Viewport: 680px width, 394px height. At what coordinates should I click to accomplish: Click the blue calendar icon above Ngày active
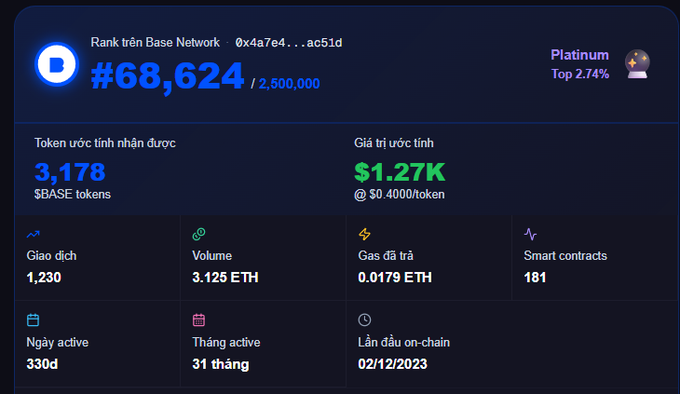point(33,320)
